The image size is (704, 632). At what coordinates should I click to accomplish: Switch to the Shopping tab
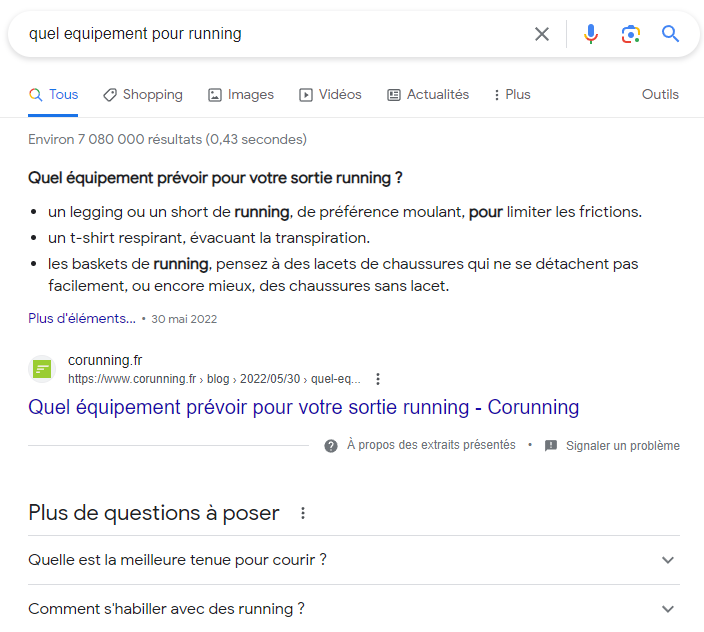point(143,95)
